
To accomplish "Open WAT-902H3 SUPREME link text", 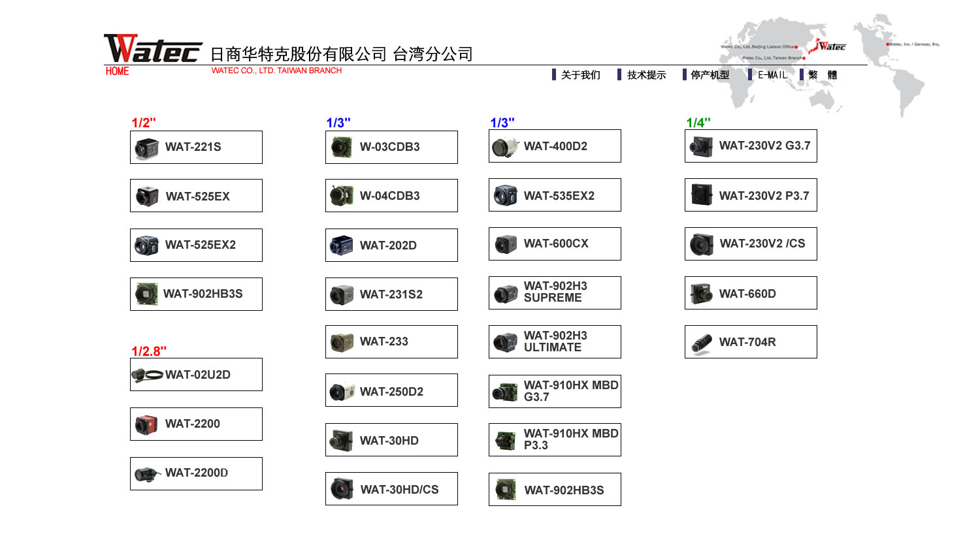I will click(555, 292).
